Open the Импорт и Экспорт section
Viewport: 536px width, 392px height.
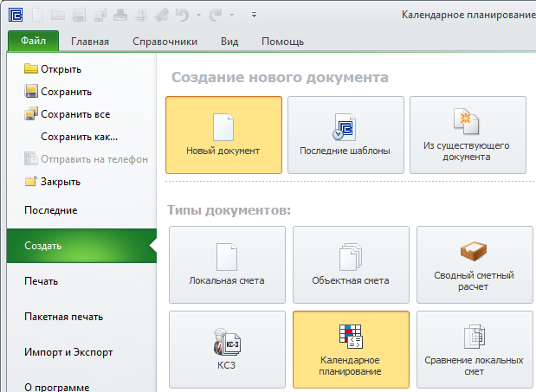81,352
